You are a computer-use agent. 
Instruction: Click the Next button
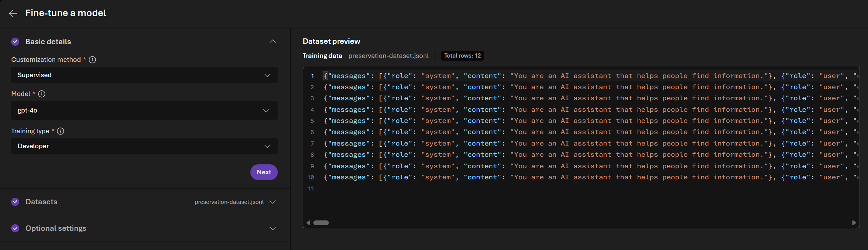point(264,172)
